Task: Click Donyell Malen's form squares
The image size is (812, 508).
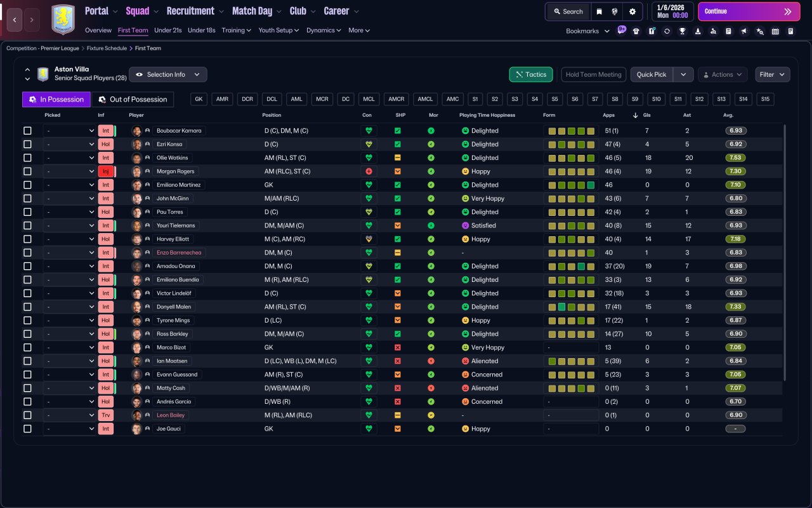Action: [x=571, y=307]
